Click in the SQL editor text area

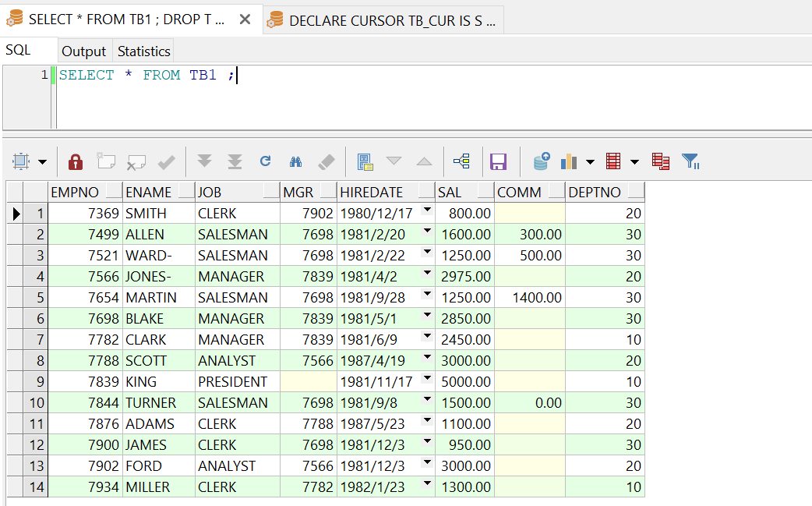click(x=434, y=97)
